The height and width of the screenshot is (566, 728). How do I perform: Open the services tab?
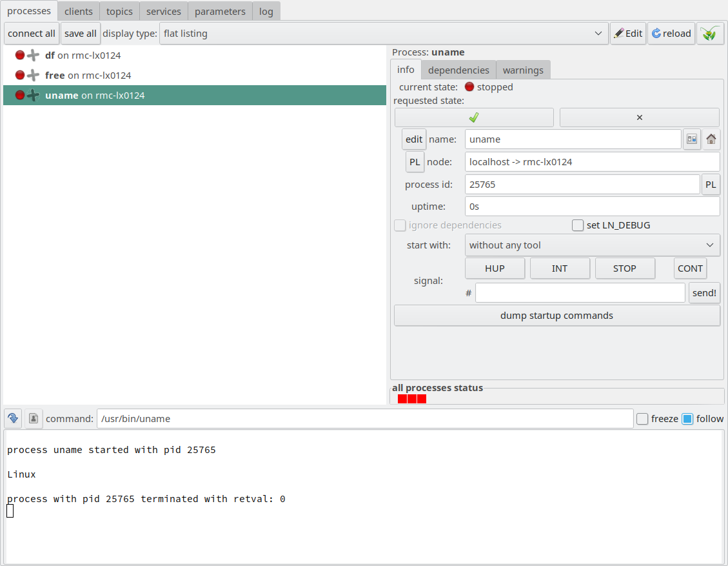click(163, 11)
